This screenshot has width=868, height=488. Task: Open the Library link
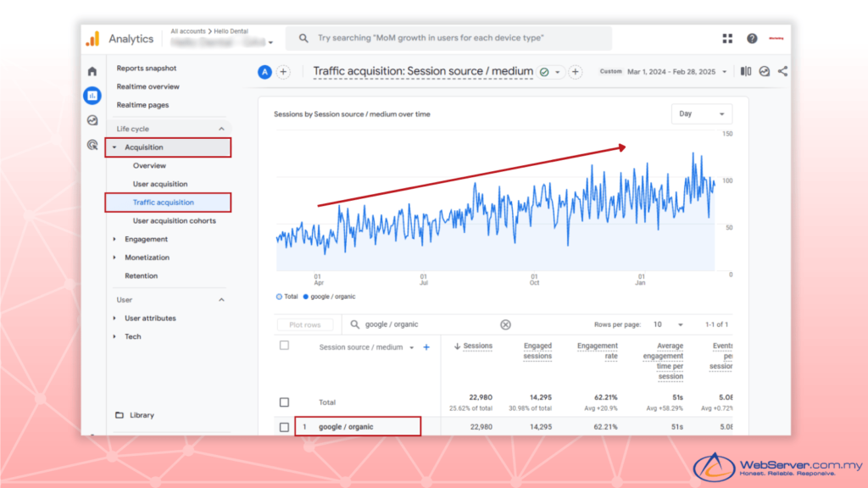(x=142, y=415)
